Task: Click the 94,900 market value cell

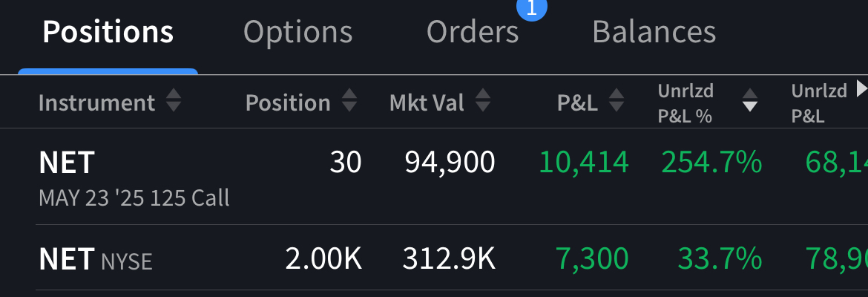Action: [x=450, y=163]
